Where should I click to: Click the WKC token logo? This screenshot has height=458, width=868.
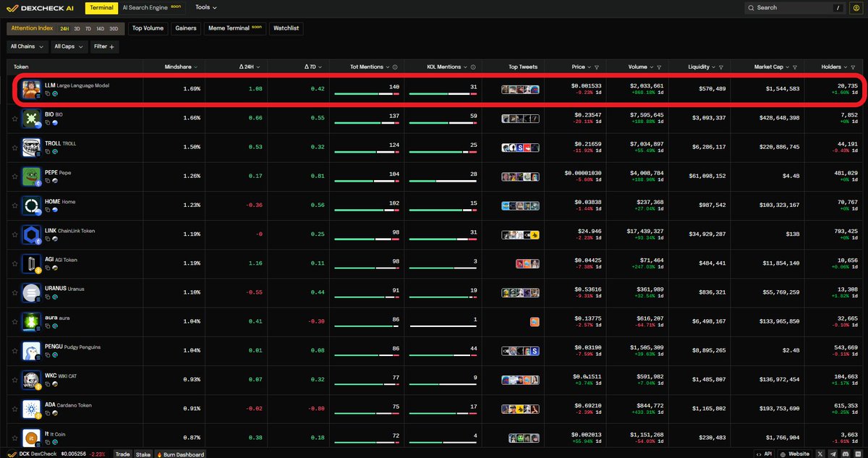tap(30, 380)
